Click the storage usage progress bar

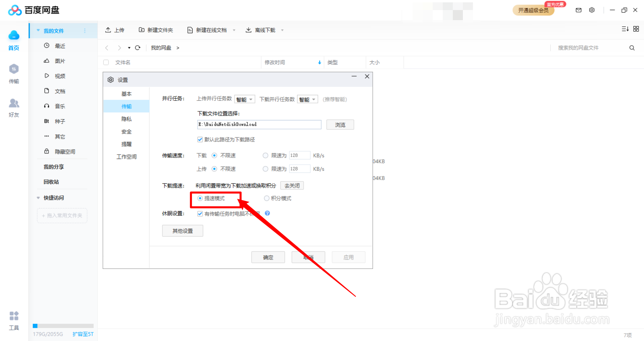tap(63, 326)
